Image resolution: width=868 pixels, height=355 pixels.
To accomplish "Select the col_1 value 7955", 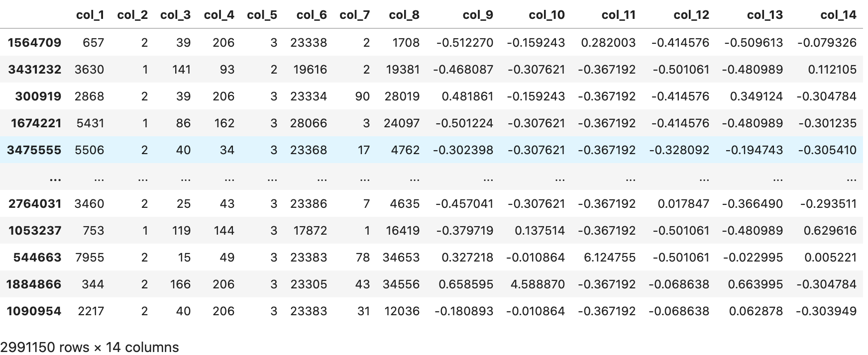I will 90,258.
